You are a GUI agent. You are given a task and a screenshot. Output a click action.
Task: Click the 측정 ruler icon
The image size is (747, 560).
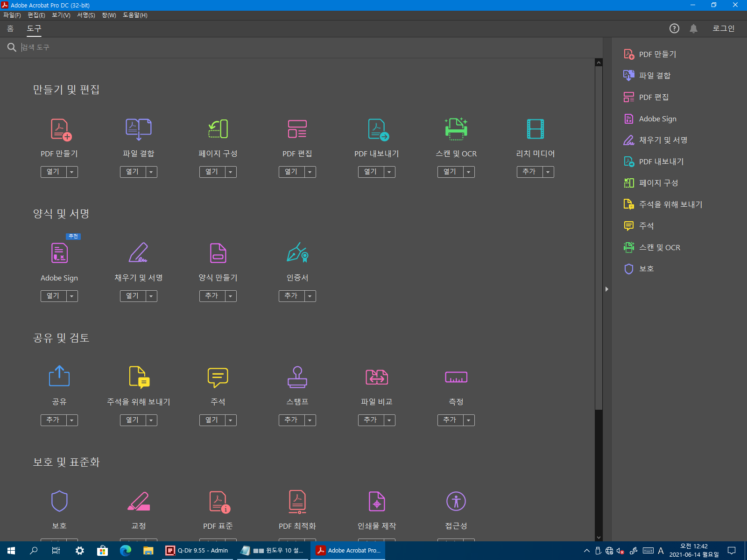point(456,377)
